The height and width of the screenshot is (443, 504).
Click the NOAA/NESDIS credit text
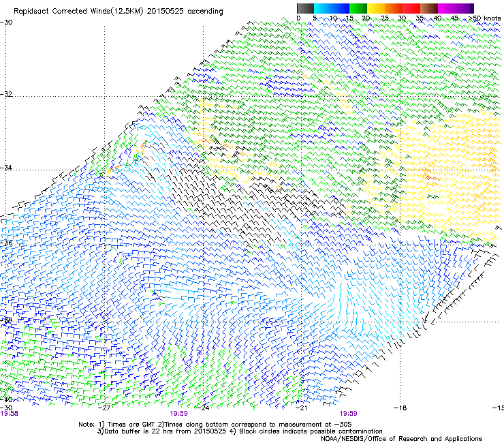[401, 439]
